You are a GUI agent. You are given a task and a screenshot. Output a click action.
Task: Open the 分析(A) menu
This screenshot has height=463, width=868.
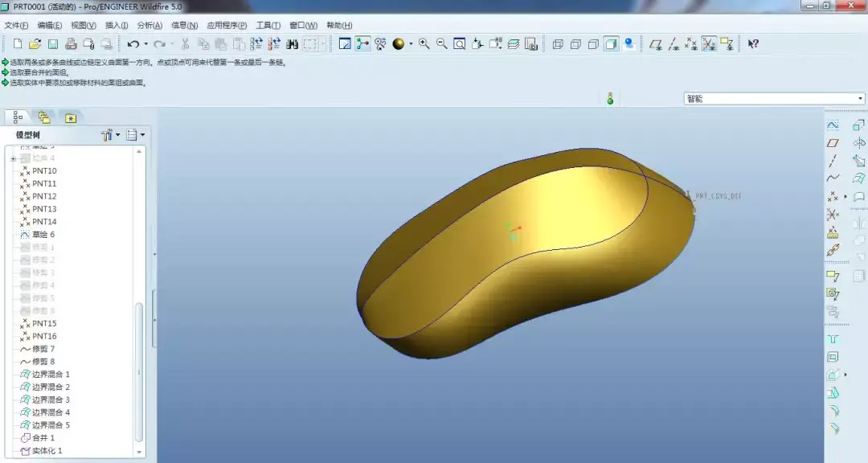(149, 26)
